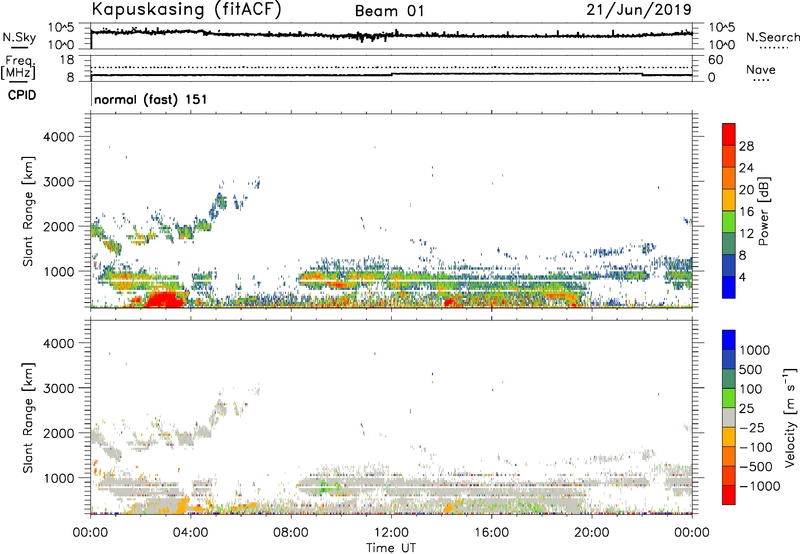The image size is (800, 554).
Task: Click the orange velocity patch near 03:30
Action: (x=181, y=505)
